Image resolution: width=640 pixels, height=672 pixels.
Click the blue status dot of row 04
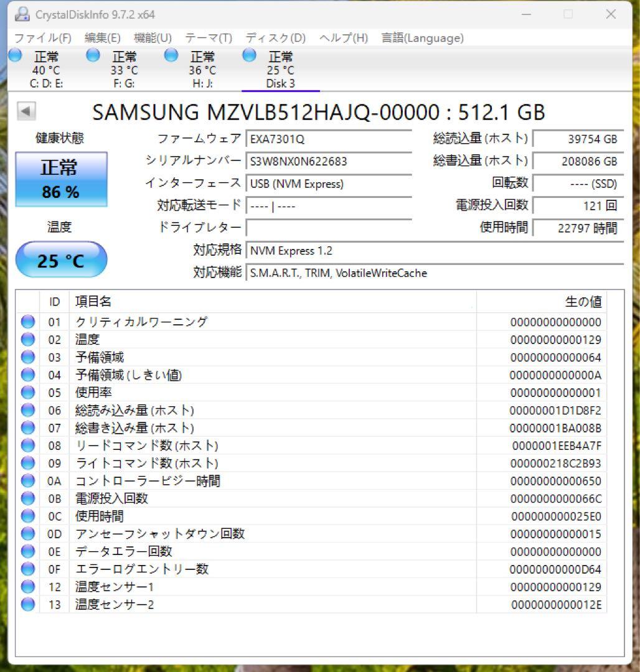(x=28, y=375)
